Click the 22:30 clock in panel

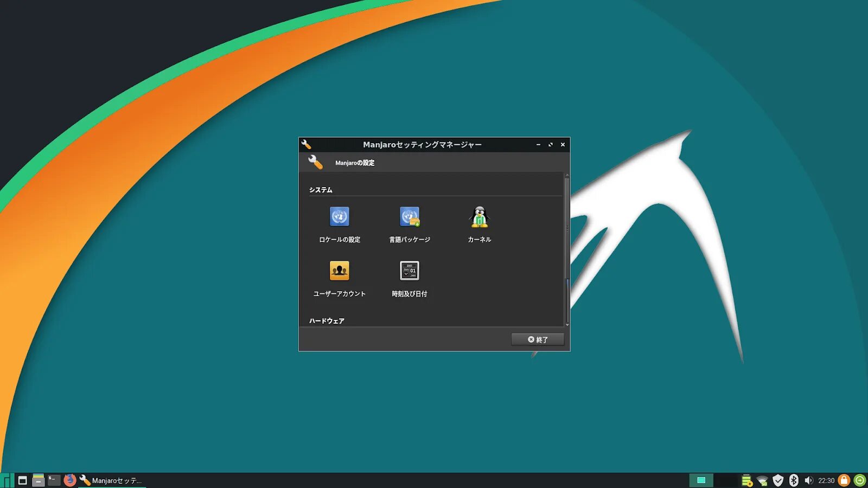click(826, 480)
